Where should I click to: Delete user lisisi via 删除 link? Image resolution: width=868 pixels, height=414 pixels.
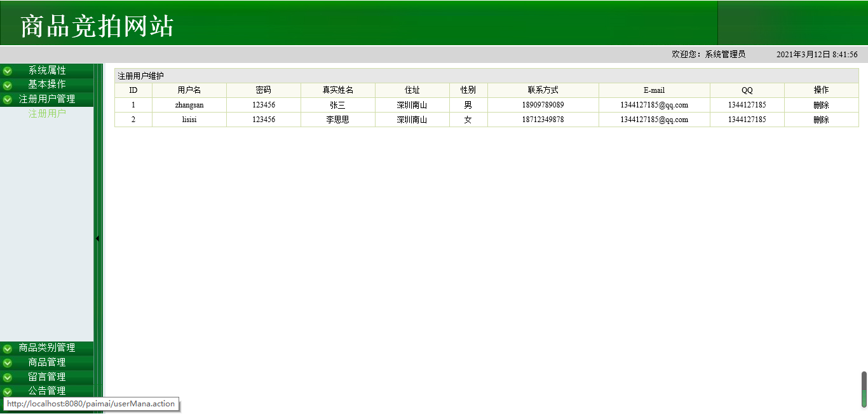[x=821, y=120]
